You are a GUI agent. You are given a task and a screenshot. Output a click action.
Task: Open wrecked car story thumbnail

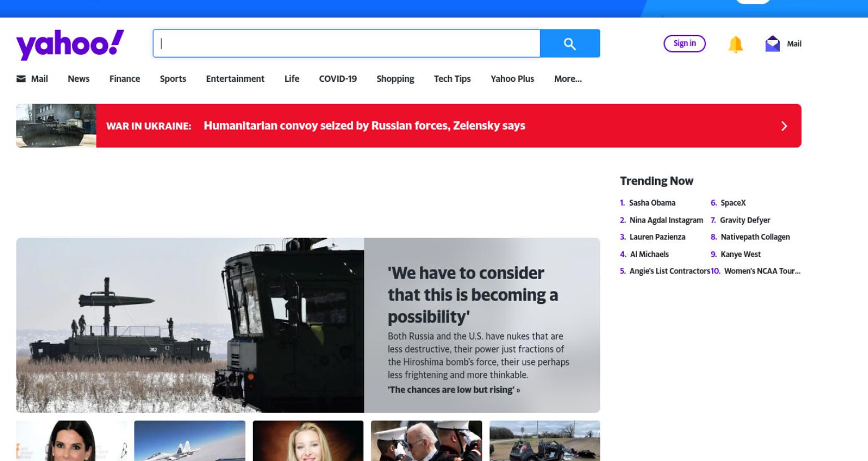tap(545, 441)
